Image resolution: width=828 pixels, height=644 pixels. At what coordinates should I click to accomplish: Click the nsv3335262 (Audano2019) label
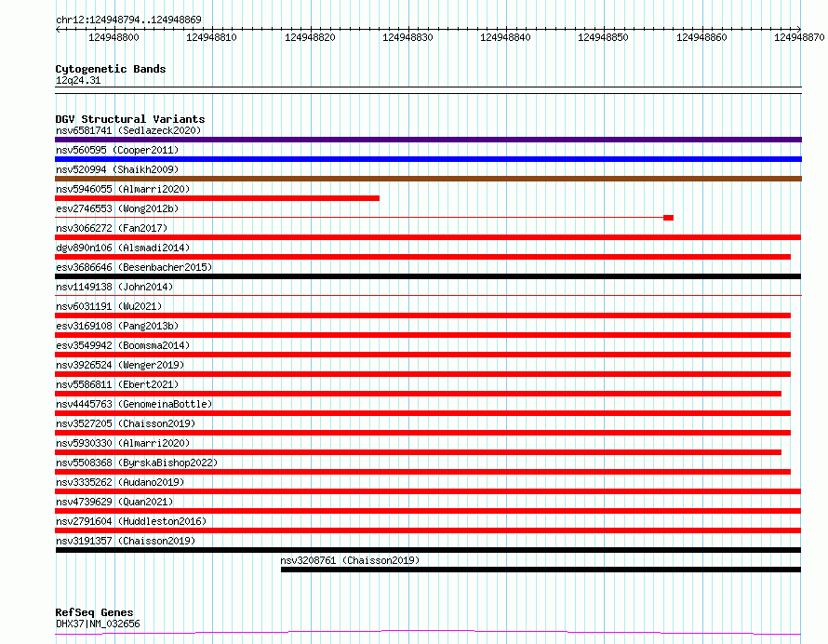point(120,482)
